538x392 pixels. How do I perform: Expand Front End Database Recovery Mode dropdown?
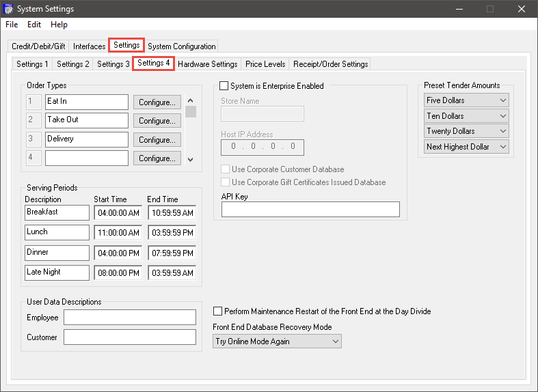coord(277,341)
